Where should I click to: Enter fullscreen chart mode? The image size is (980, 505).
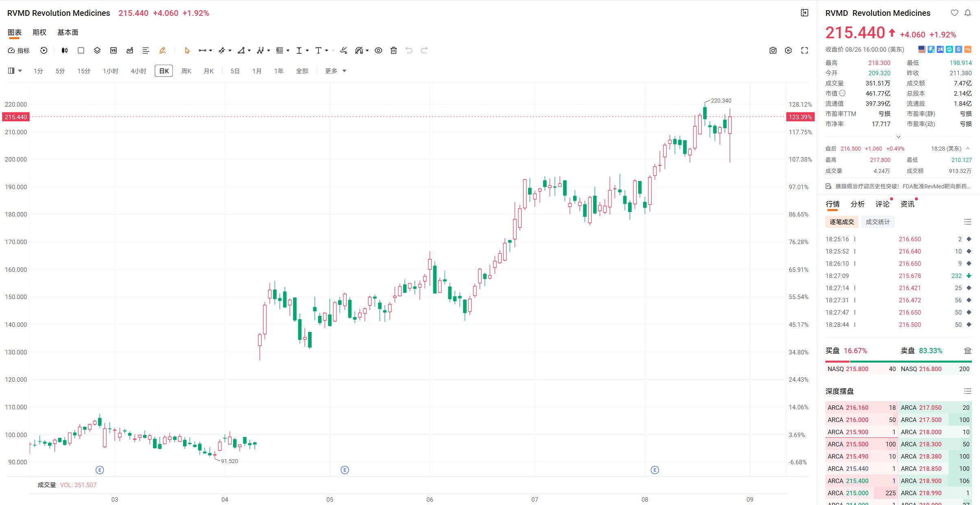coord(804,50)
